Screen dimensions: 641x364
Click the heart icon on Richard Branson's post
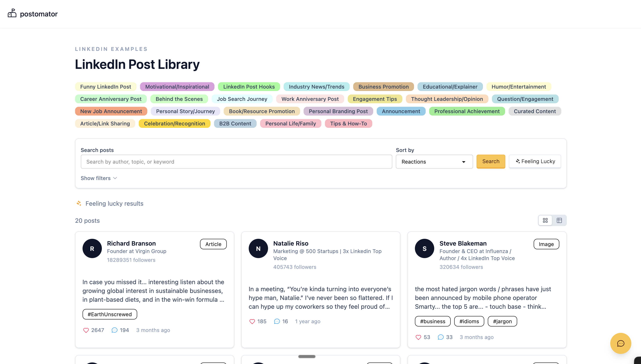tap(86, 330)
